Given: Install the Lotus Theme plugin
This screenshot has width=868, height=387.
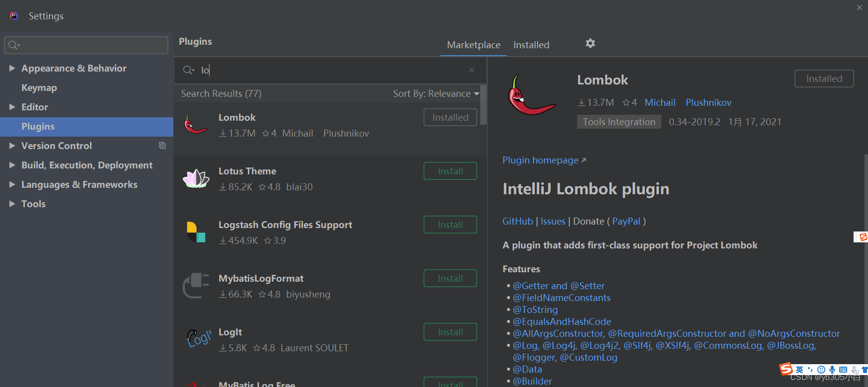Looking at the screenshot, I should point(450,171).
